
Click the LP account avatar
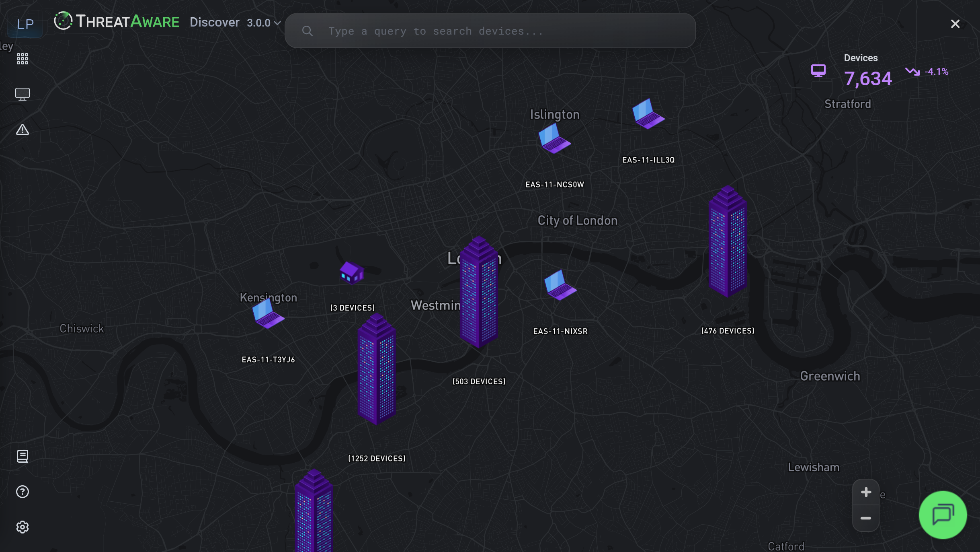(x=25, y=24)
